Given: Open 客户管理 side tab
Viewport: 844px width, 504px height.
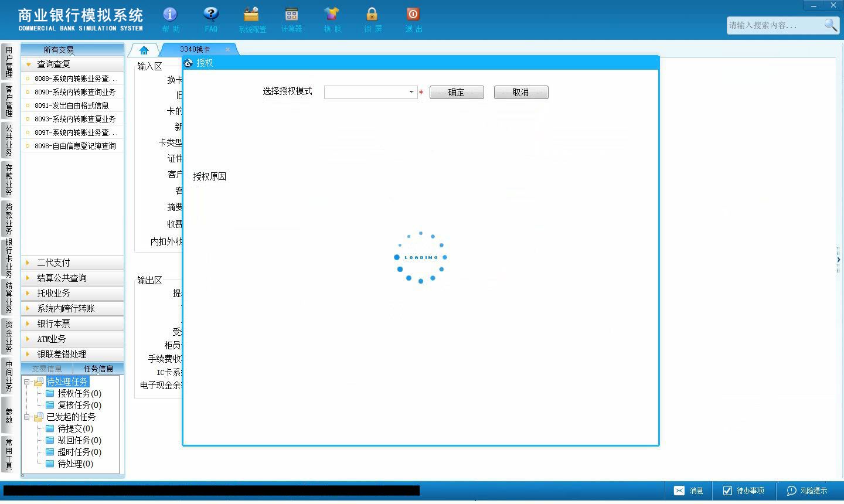Looking at the screenshot, I should coord(9,101).
